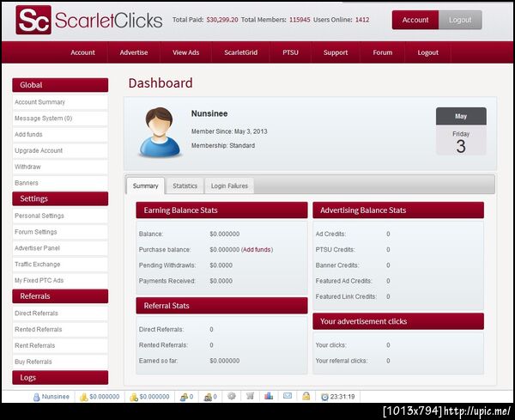Click the Logs sidebar section header

click(x=60, y=377)
